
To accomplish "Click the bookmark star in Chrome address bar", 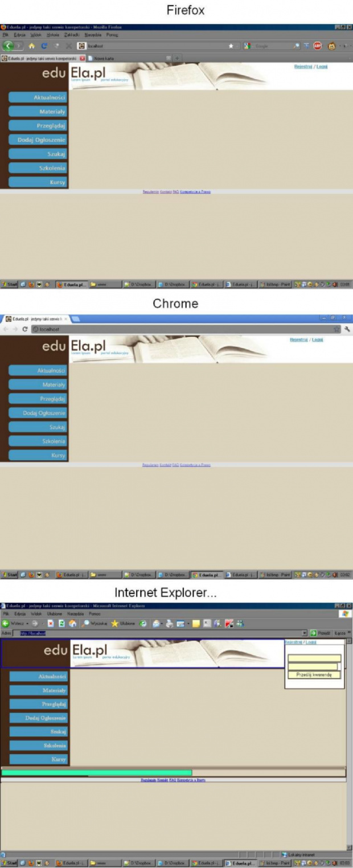I will pyautogui.click(x=336, y=329).
